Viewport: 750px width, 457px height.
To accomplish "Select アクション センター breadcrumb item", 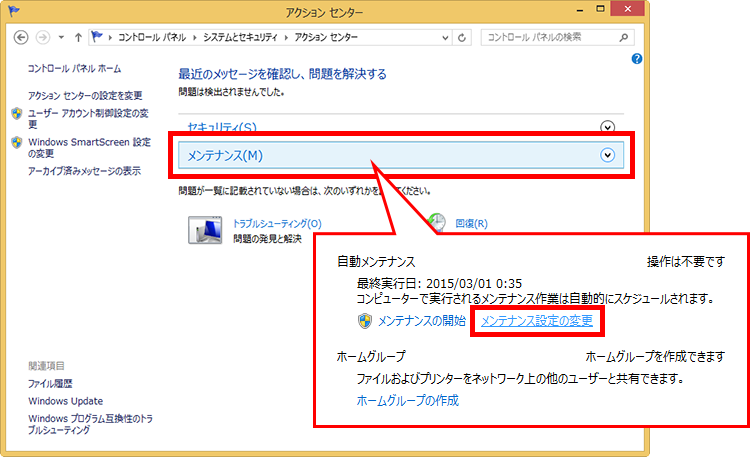I will point(326,37).
